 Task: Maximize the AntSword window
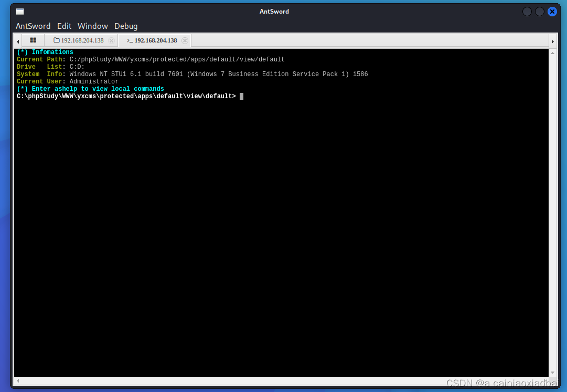(x=540, y=12)
